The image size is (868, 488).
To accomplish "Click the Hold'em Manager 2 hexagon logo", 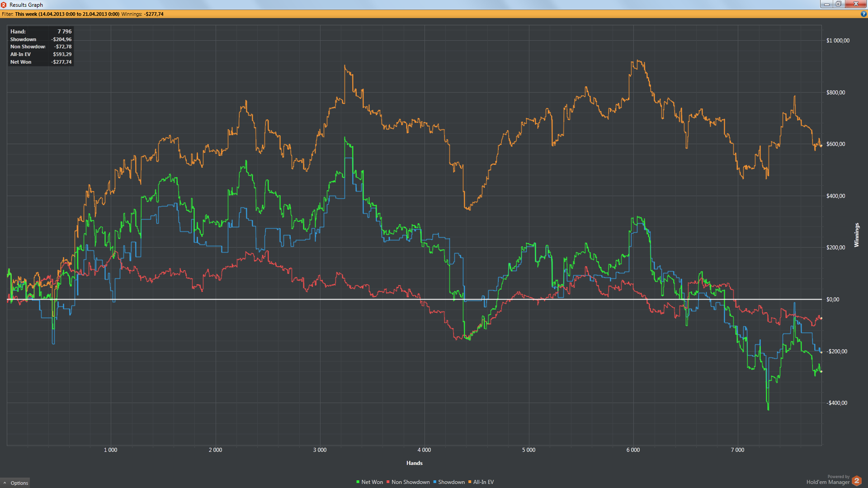I will point(856,480).
